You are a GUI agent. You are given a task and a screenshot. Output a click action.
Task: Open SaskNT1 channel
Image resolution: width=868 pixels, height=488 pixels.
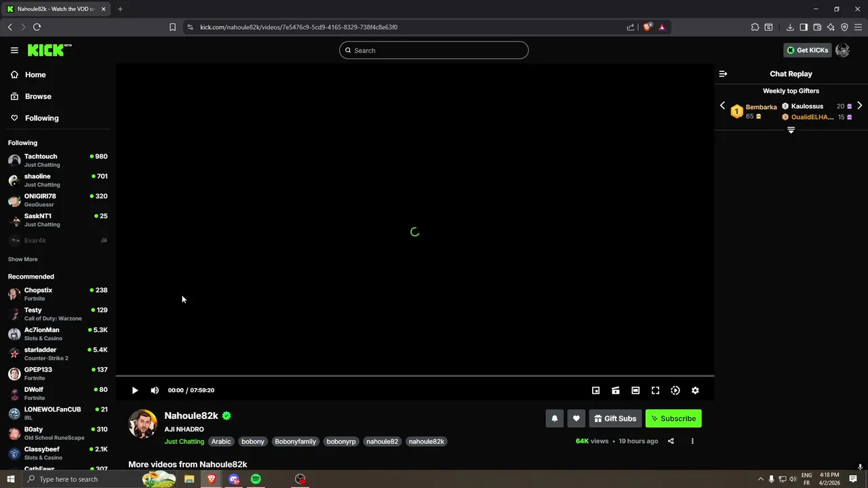(58, 220)
